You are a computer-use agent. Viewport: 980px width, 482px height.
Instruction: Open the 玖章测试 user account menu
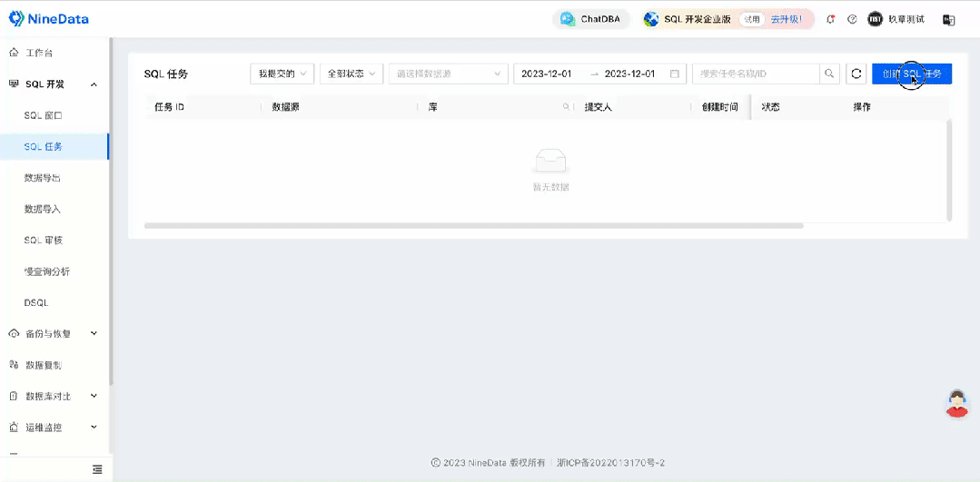pyautogui.click(x=896, y=19)
